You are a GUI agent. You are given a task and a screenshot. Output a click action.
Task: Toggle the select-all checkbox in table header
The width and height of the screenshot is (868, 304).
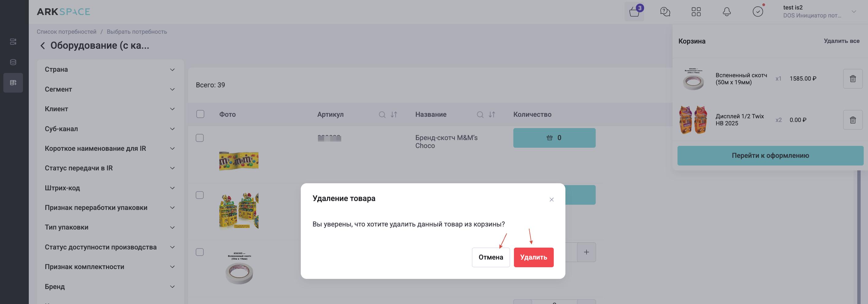pos(200,114)
